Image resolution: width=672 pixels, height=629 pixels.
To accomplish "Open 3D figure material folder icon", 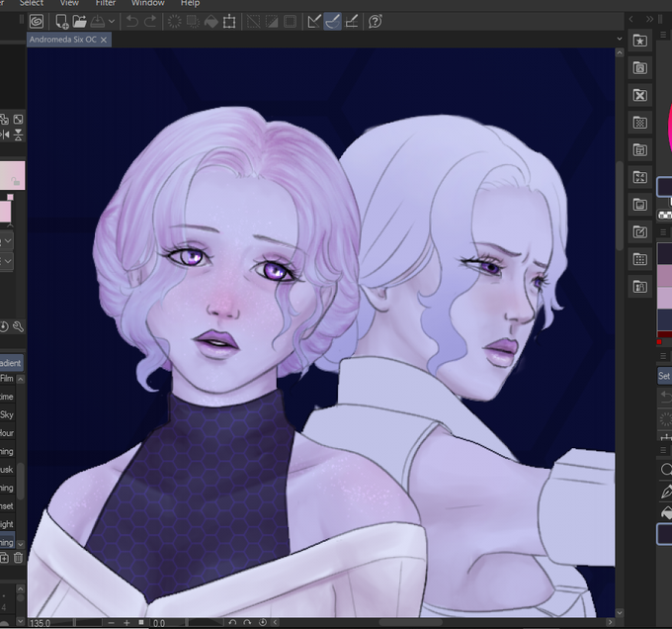I will point(639,287).
